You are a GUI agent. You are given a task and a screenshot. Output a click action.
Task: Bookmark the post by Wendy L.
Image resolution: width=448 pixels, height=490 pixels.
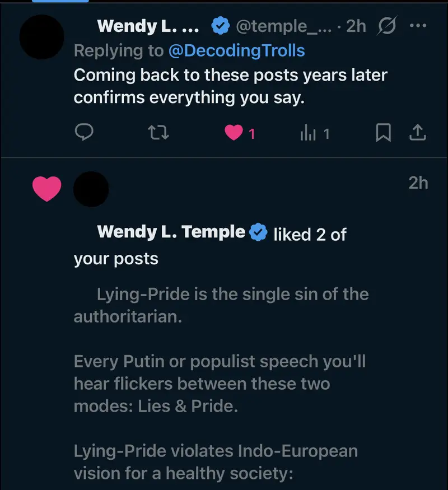tap(383, 133)
